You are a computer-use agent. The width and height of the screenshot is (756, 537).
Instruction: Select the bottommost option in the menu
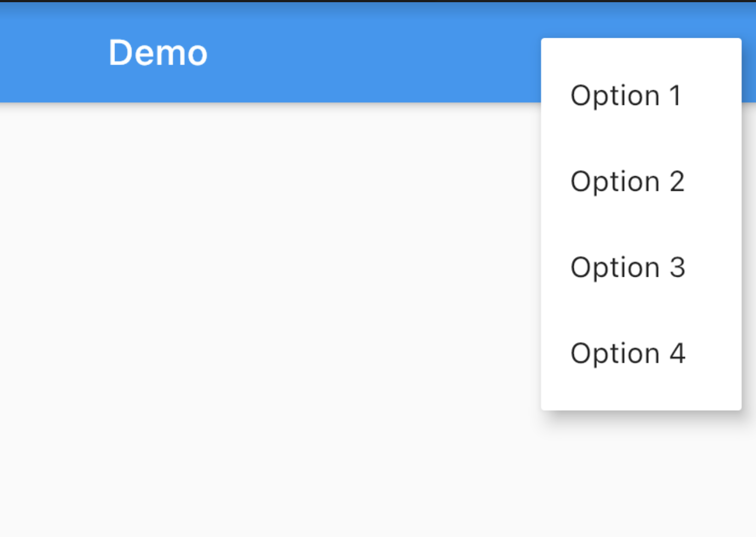pyautogui.click(x=627, y=353)
